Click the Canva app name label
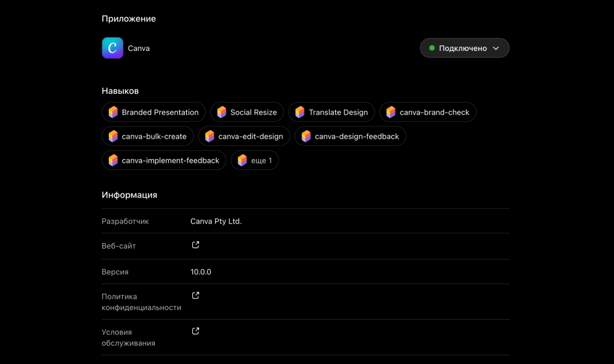Viewport: 614px width, 364px height. click(139, 48)
